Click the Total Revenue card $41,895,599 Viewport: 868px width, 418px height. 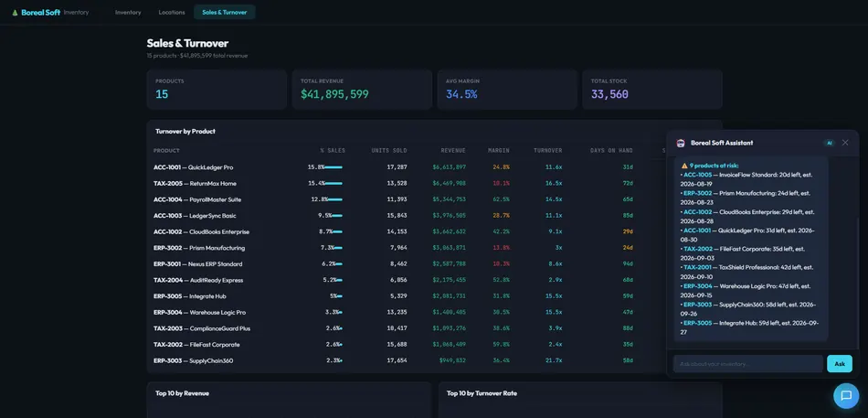[x=362, y=90]
